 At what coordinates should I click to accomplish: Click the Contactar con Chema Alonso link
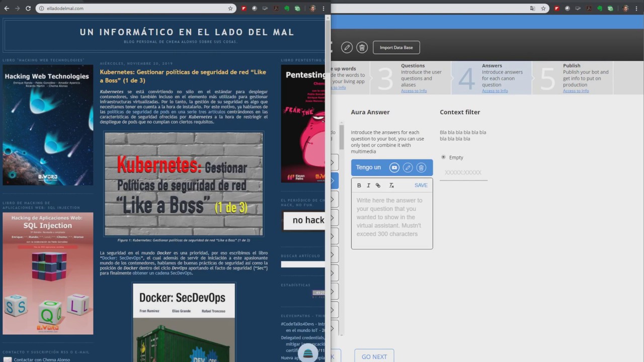[42, 359]
